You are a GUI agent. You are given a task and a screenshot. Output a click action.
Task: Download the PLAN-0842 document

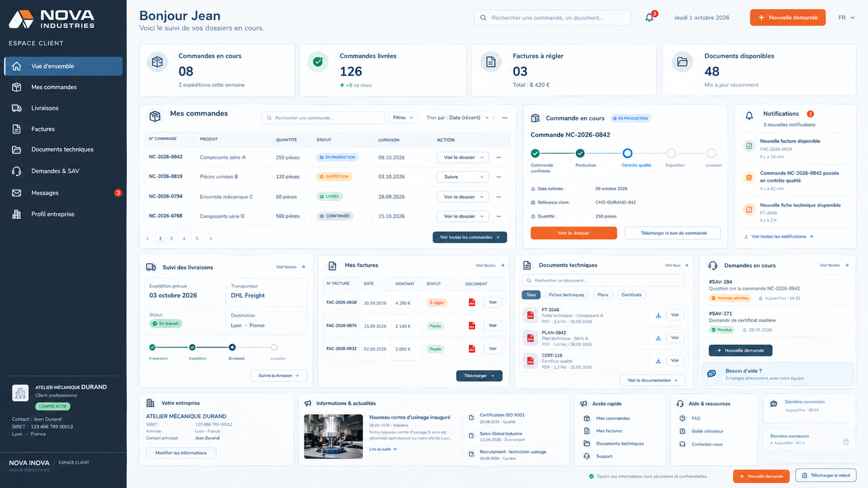coord(658,338)
